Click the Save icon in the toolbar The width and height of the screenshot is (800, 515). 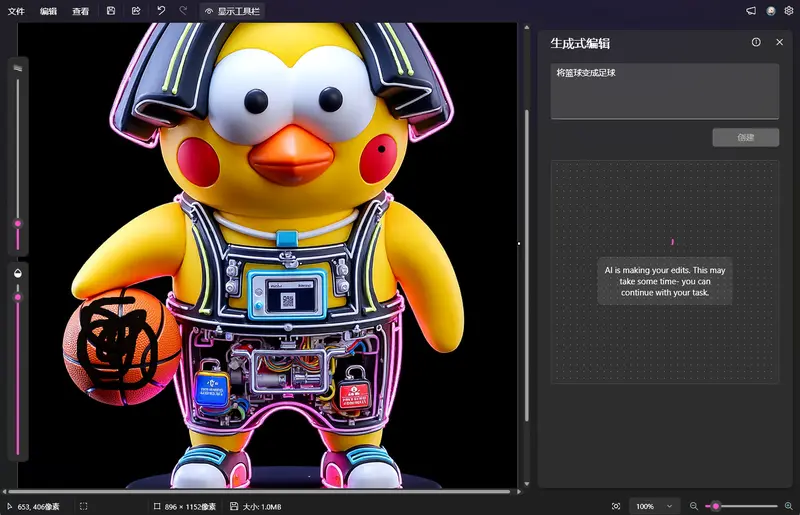click(x=111, y=11)
